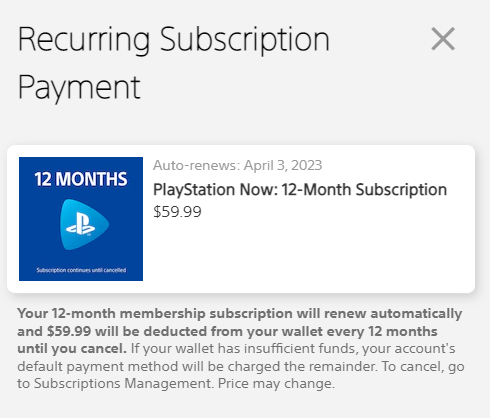The width and height of the screenshot is (490, 418).
Task: Click the Auto-renews April 3, 2023 date
Action: pyautogui.click(x=237, y=165)
